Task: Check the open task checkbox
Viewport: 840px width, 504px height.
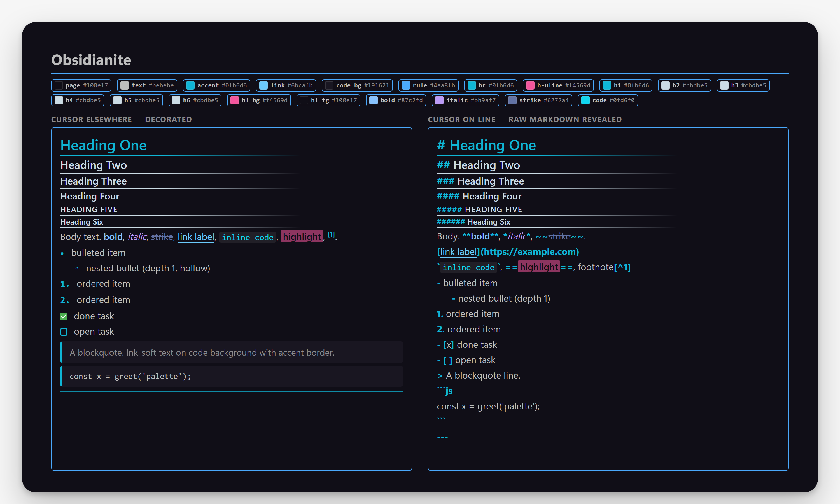Action: pos(64,332)
